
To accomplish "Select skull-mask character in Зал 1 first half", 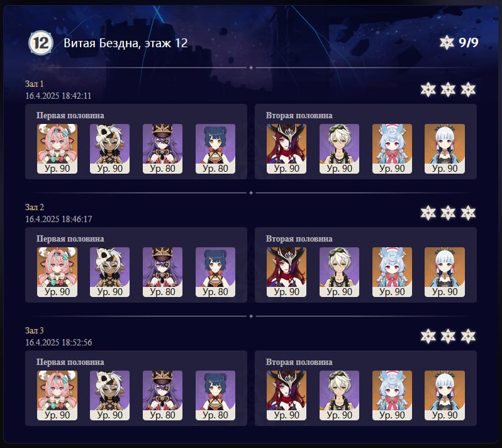I will [x=110, y=149].
